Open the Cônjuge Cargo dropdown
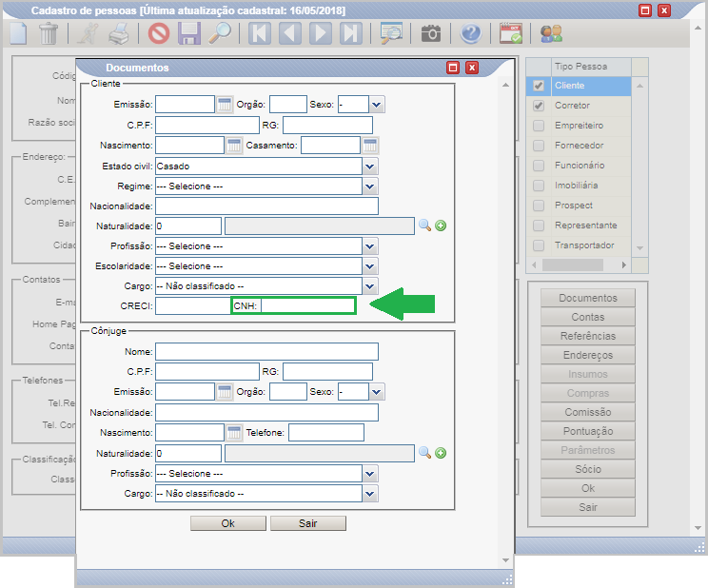Image resolution: width=708 pixels, height=588 pixels. point(370,494)
